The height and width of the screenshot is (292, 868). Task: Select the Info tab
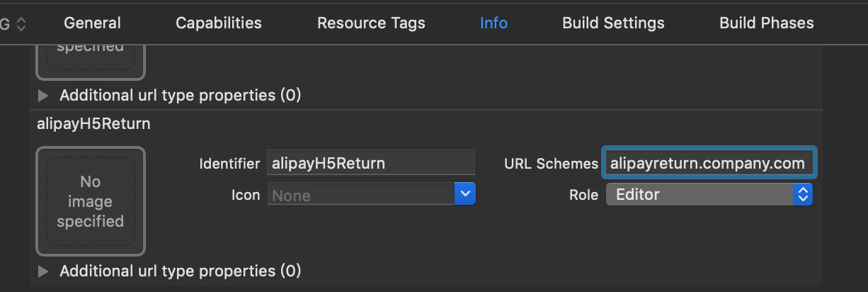493,23
